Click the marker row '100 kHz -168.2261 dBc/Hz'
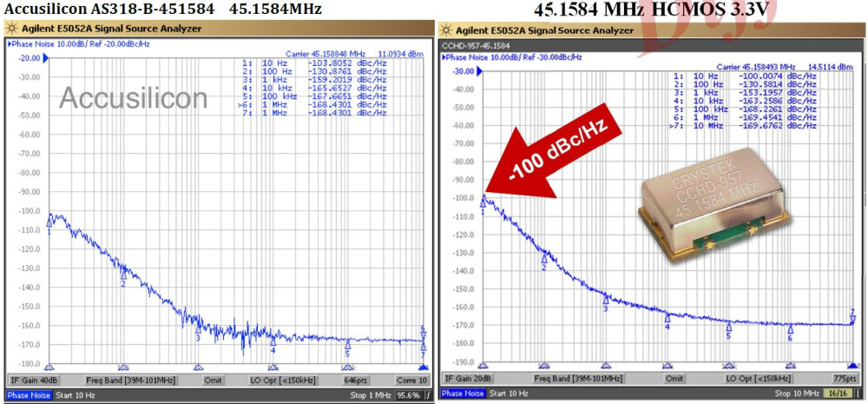Viewport: 868px width, 404px height. click(745, 109)
